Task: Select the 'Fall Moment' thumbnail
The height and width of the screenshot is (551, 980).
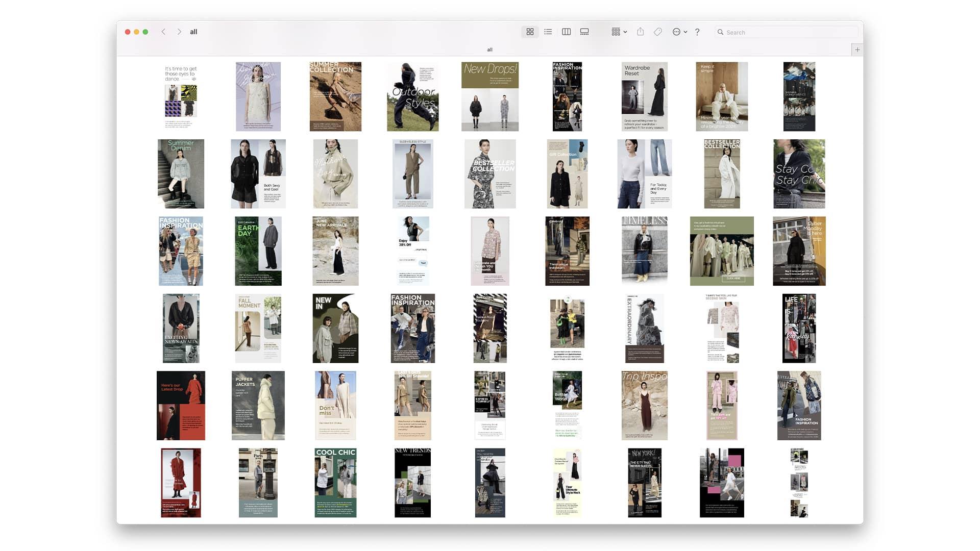Action: pos(258,329)
